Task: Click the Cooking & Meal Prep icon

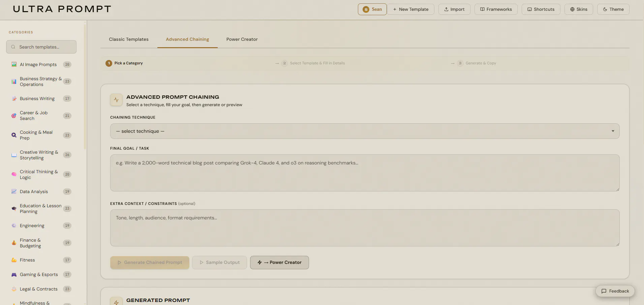Action: click(x=14, y=135)
